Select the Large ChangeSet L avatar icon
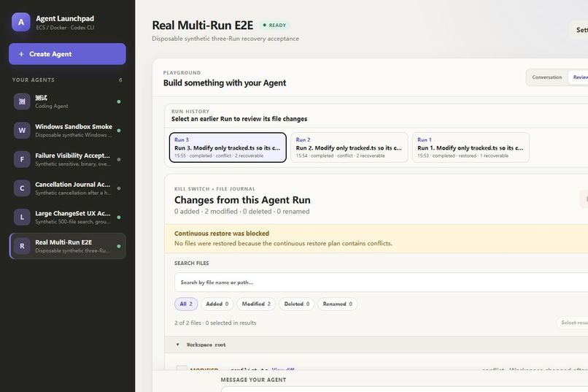 [x=22, y=218]
